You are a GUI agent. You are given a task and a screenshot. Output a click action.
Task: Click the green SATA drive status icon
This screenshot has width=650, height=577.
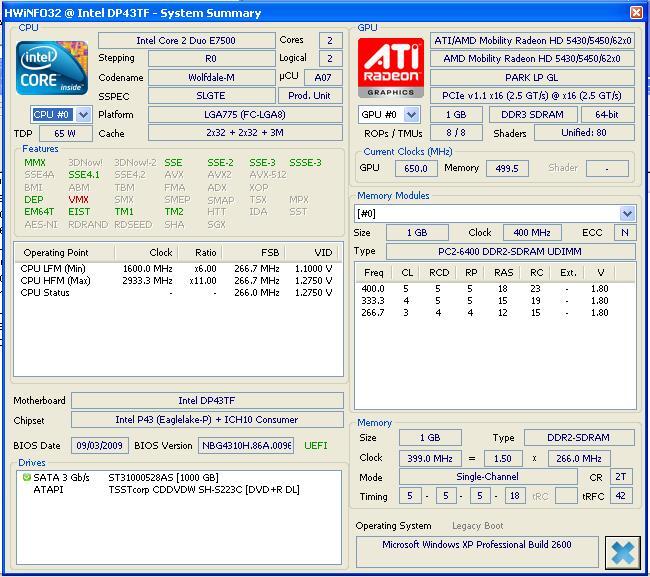pyautogui.click(x=27, y=478)
